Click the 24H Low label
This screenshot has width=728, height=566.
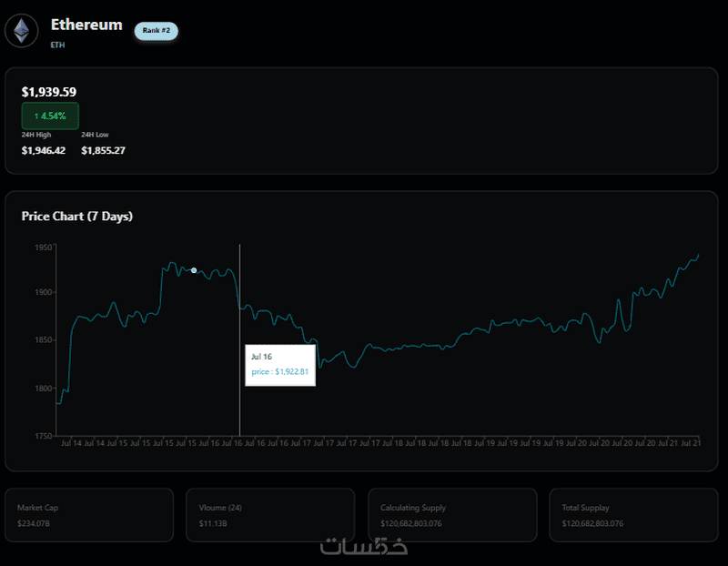point(95,135)
